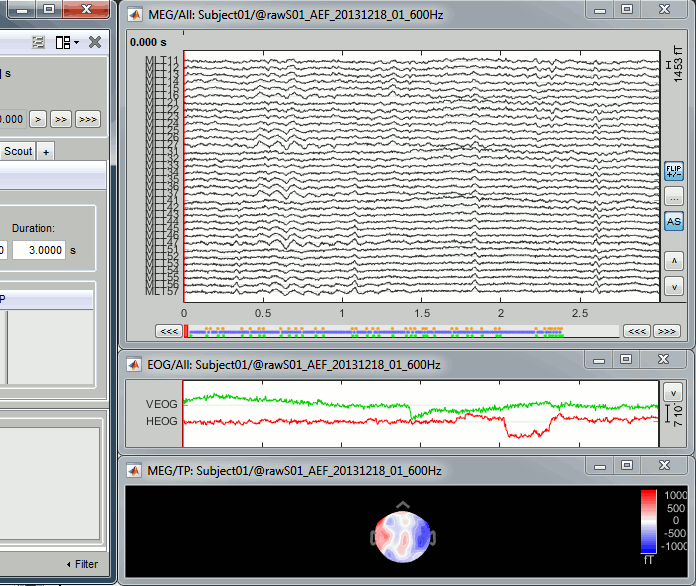Jump to next page using the far-right >>> button

[666, 331]
